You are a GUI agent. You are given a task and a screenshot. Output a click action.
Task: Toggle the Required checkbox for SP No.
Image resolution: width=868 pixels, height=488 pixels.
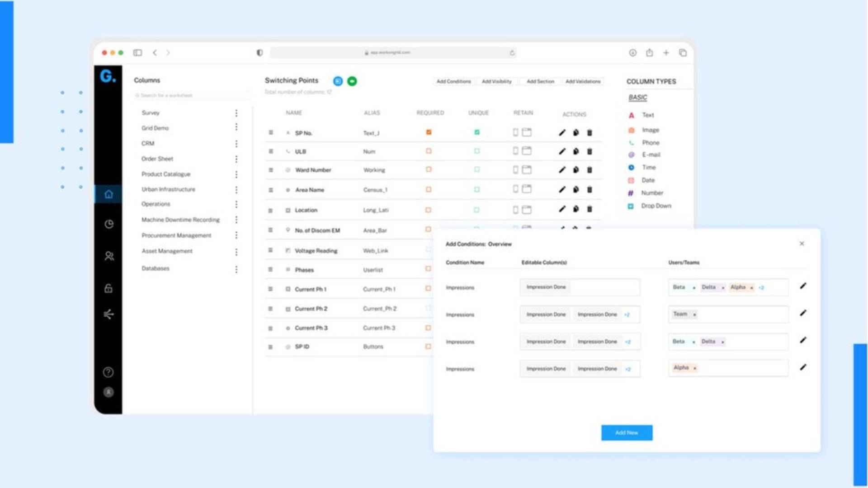coord(429,132)
